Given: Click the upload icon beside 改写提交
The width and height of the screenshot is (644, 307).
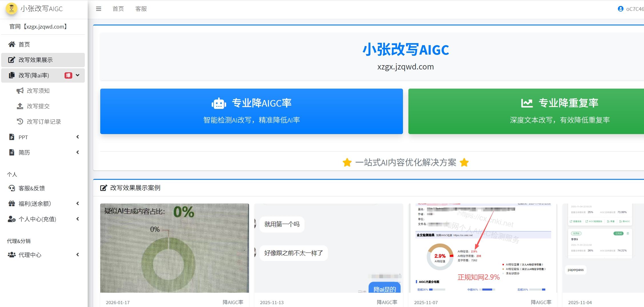Looking at the screenshot, I should pyautogui.click(x=19, y=106).
